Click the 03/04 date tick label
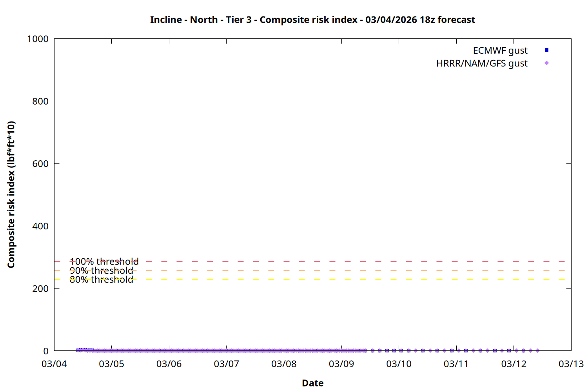Screen dimensions: 588x392 (54, 364)
